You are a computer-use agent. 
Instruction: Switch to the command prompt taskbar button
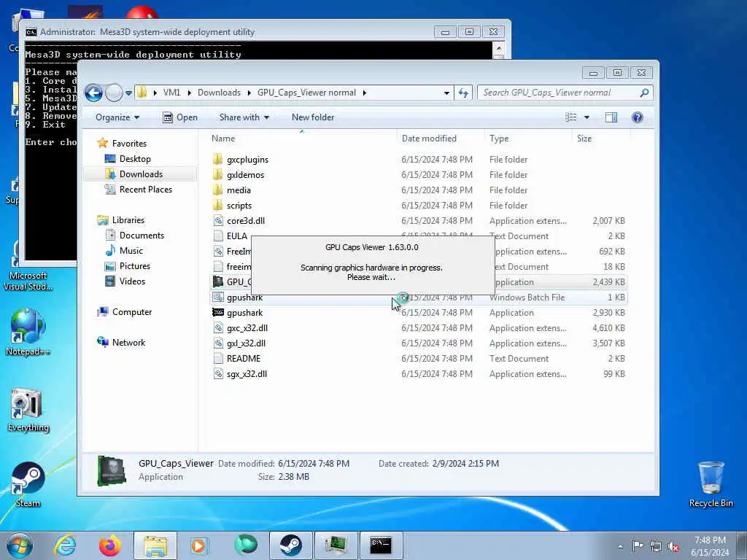click(381, 545)
